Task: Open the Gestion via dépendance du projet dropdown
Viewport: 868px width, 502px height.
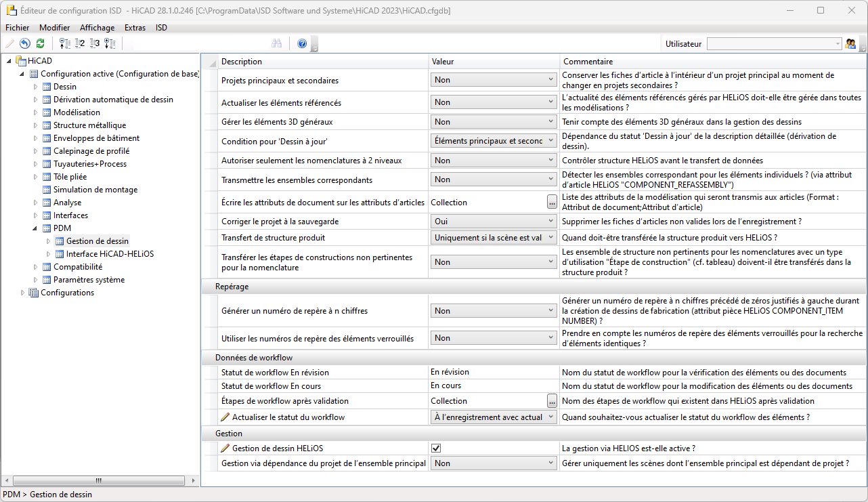Action: coord(494,463)
